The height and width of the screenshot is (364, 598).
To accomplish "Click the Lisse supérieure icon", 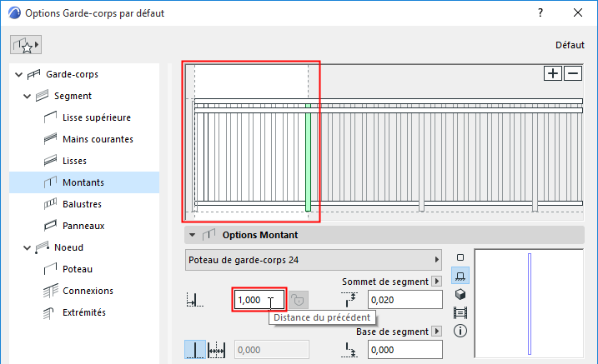I will point(50,117).
